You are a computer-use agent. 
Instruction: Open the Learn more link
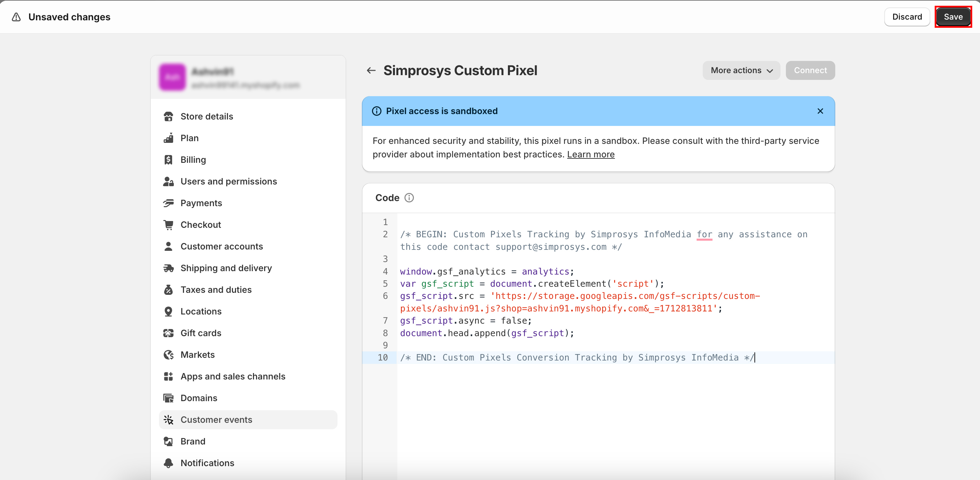(591, 154)
